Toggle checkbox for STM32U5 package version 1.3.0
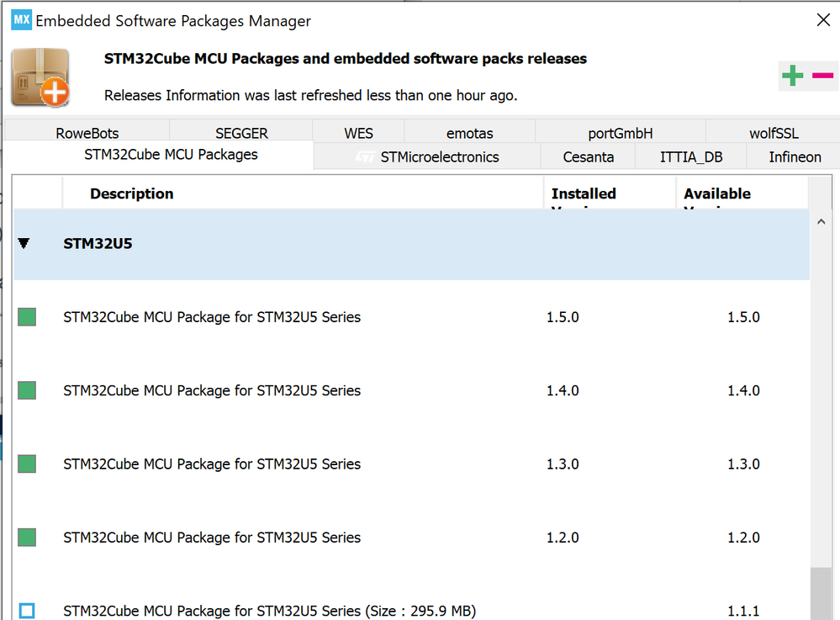The image size is (840, 620). coord(27,464)
